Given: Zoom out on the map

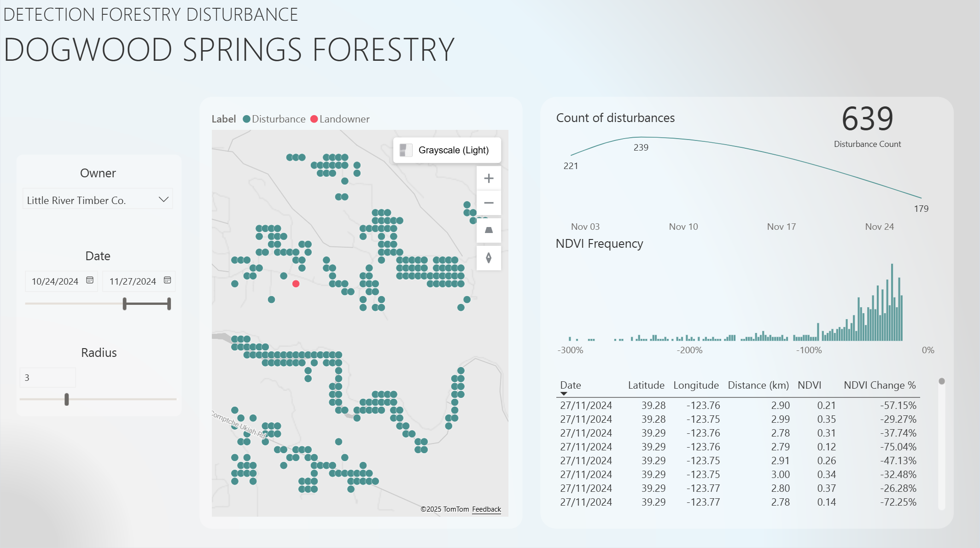Looking at the screenshot, I should 489,203.
